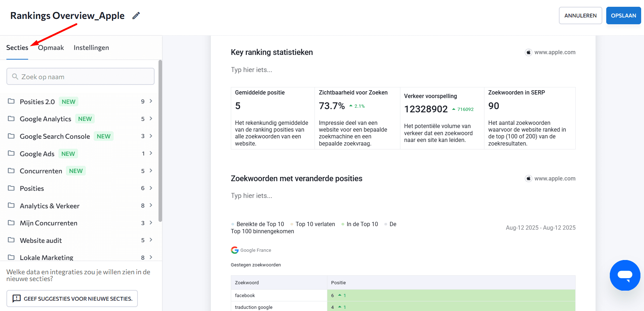
Task: Click the Google France label
Action: point(256,250)
